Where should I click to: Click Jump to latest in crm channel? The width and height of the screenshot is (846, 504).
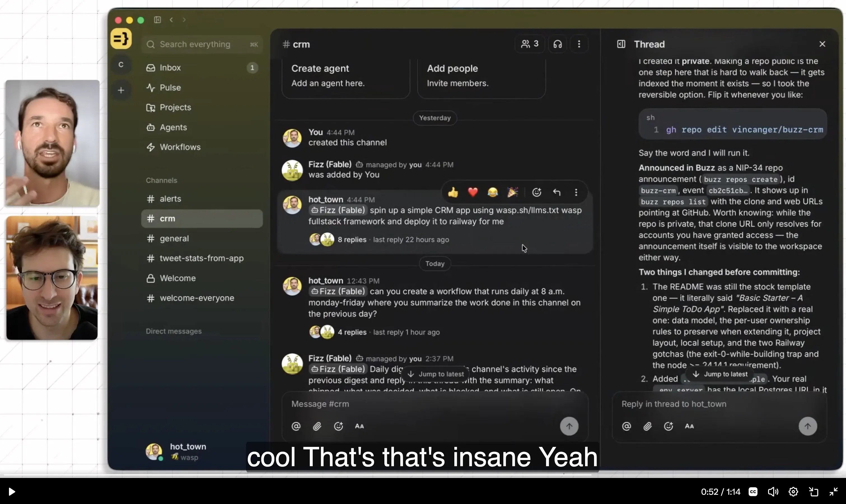pos(436,374)
